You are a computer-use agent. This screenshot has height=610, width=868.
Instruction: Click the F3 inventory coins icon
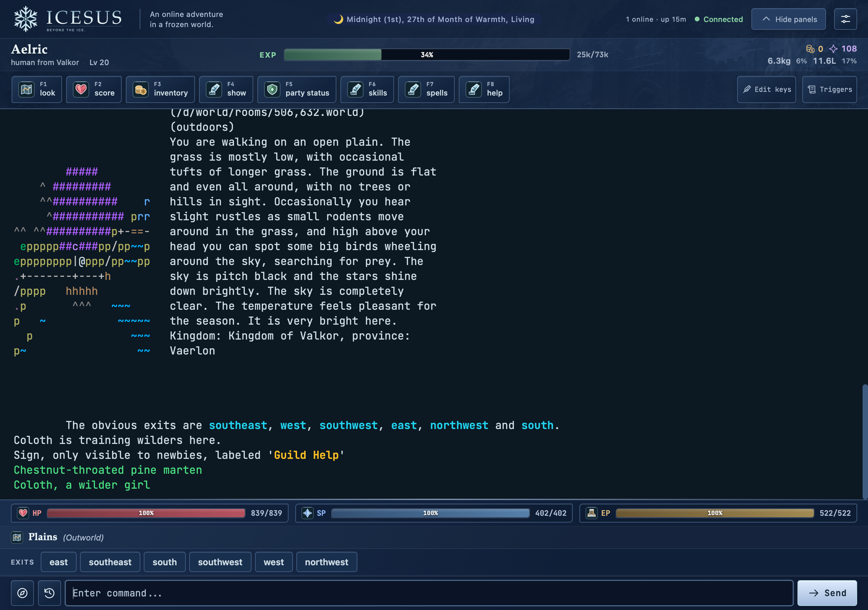coord(141,89)
